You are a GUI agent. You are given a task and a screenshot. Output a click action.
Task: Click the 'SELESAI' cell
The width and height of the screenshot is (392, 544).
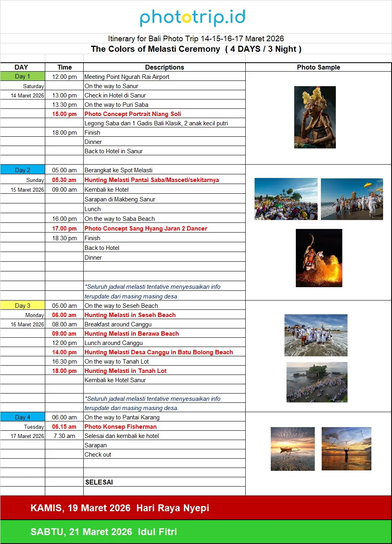point(164,482)
